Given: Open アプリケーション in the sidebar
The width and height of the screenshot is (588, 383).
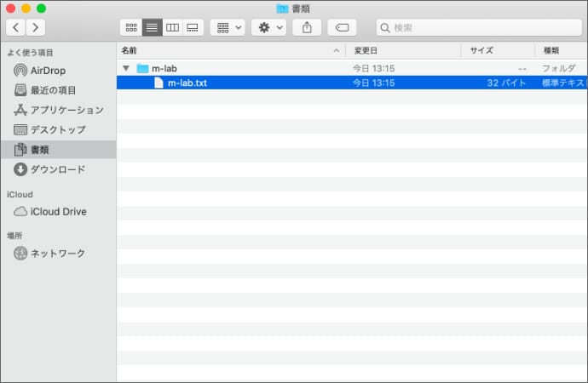Looking at the screenshot, I should click(66, 110).
